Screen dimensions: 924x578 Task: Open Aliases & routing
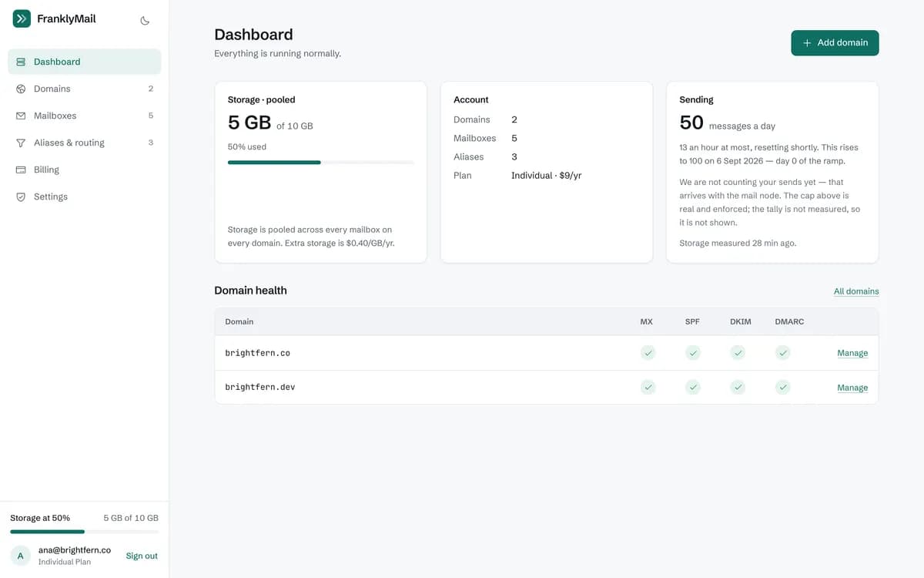85,143
